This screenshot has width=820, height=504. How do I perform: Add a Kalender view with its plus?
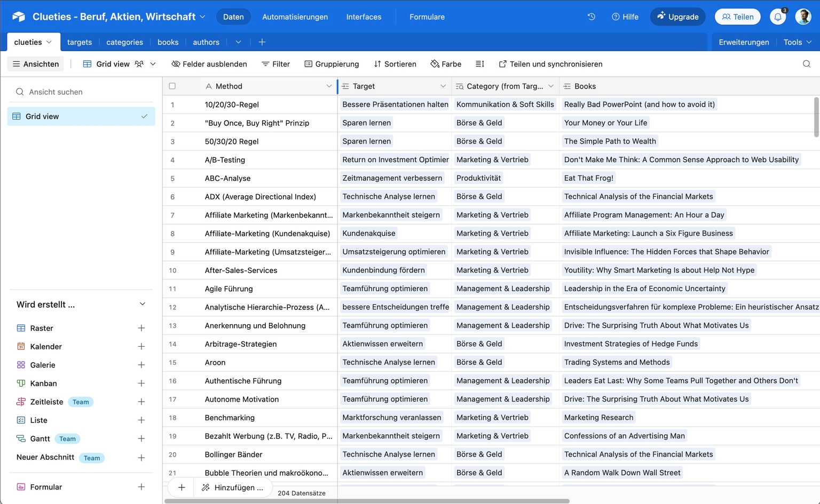141,347
